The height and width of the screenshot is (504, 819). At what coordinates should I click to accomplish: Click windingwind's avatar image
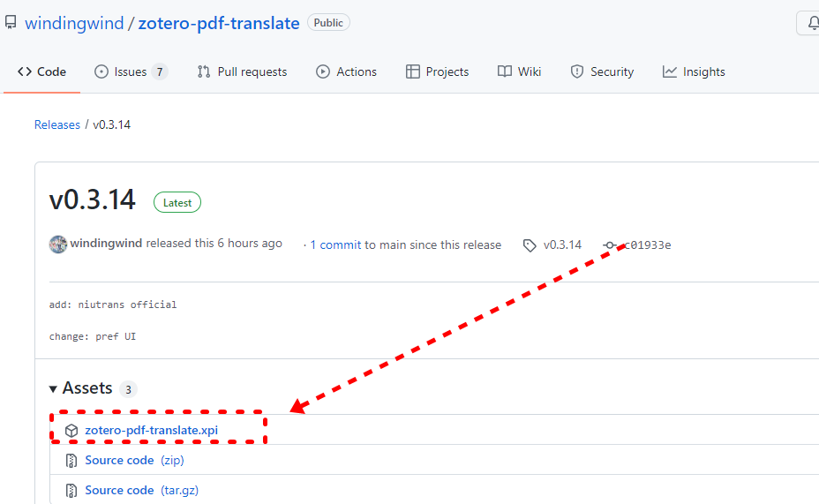pyautogui.click(x=58, y=244)
